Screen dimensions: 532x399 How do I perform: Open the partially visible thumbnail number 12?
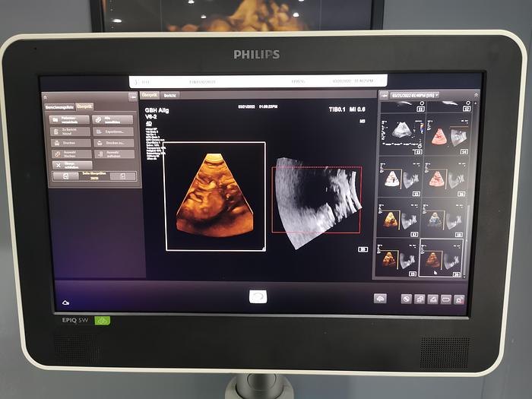tap(449, 106)
